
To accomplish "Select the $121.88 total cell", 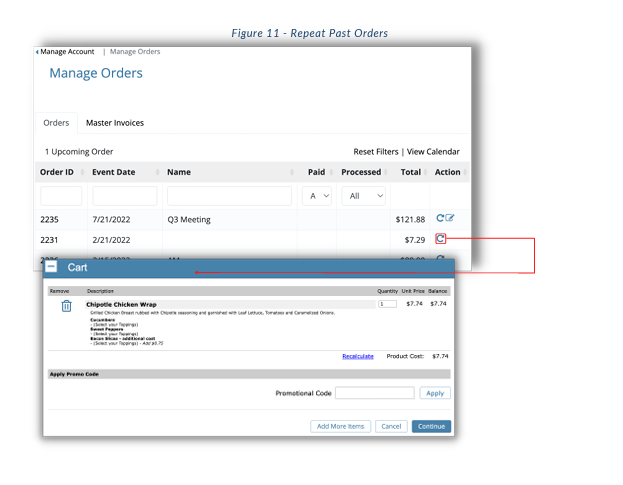I will click(410, 219).
